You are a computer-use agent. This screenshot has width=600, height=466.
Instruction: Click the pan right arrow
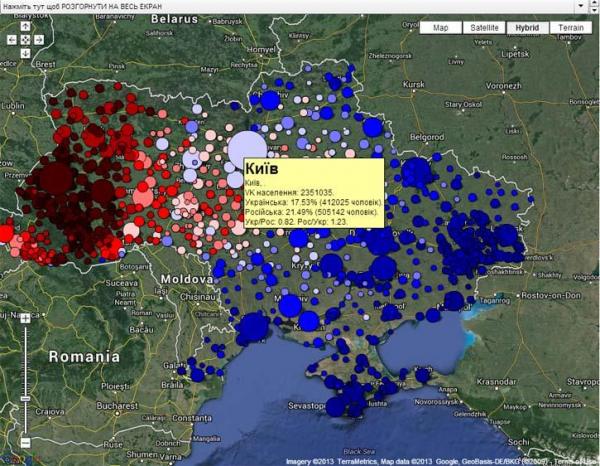tap(38, 40)
